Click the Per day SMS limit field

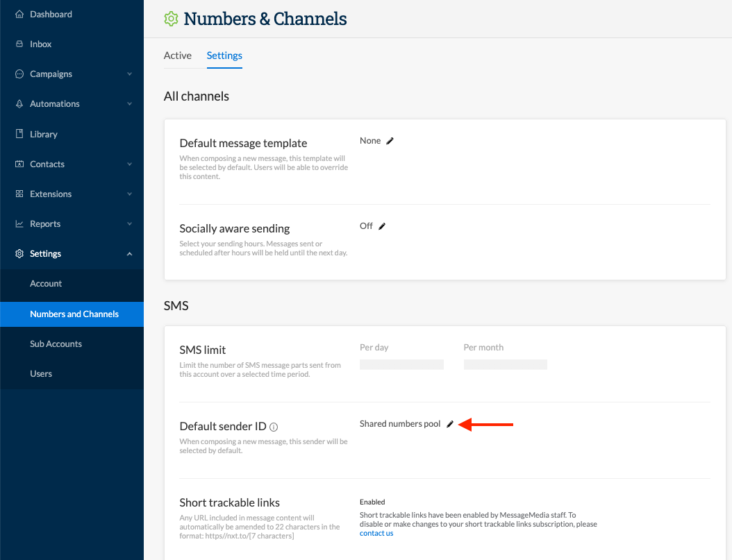(401, 364)
